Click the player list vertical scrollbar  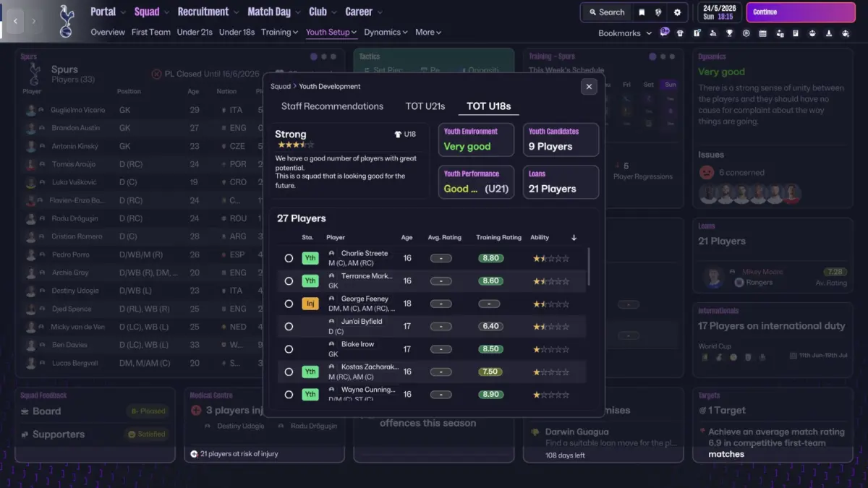point(589,266)
